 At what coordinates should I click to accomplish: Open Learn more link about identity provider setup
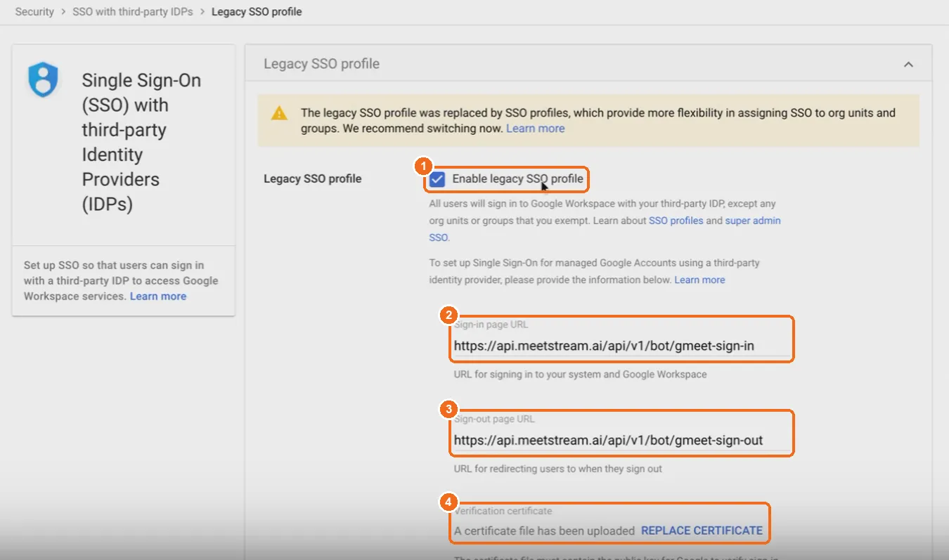699,280
